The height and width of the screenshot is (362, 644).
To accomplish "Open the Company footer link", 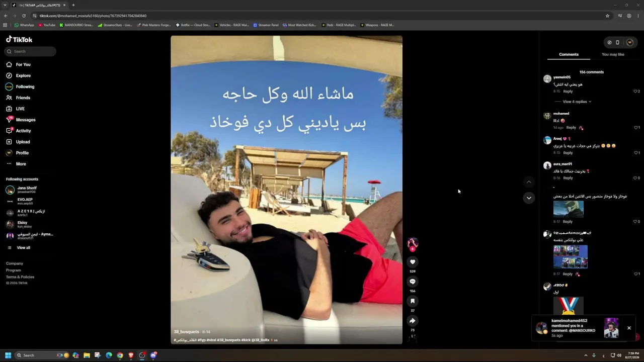I will (15, 263).
